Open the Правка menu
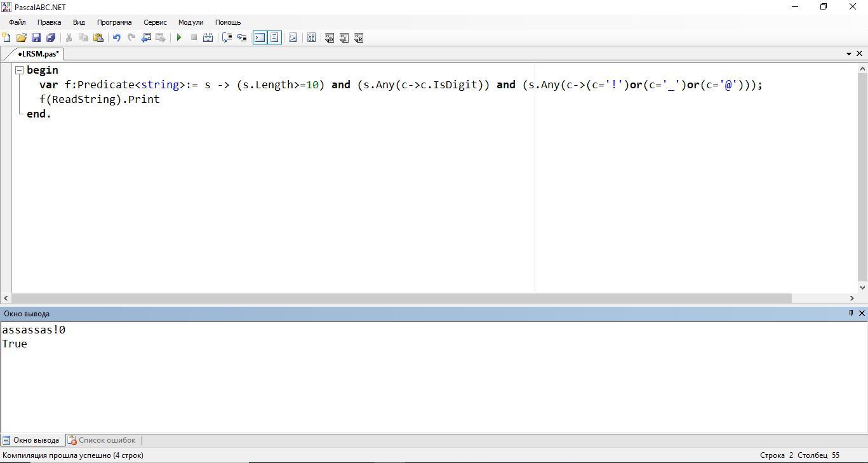Image resolution: width=868 pixels, height=463 pixels. [49, 22]
